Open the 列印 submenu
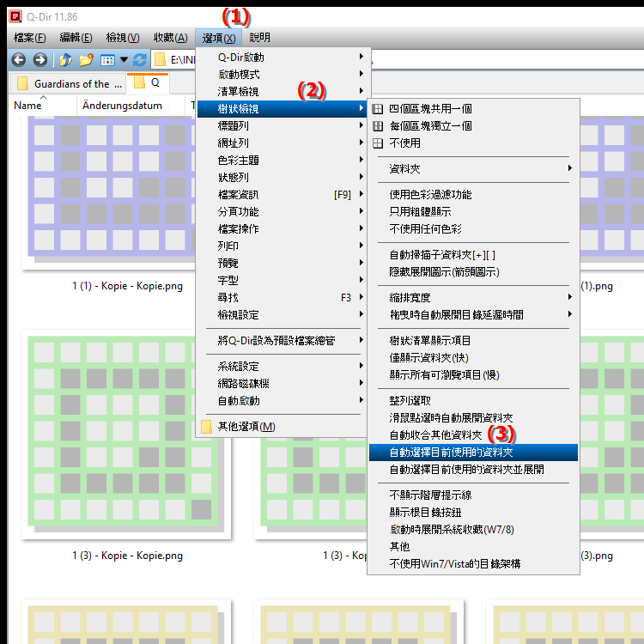The height and width of the screenshot is (644, 644). (x=283, y=246)
